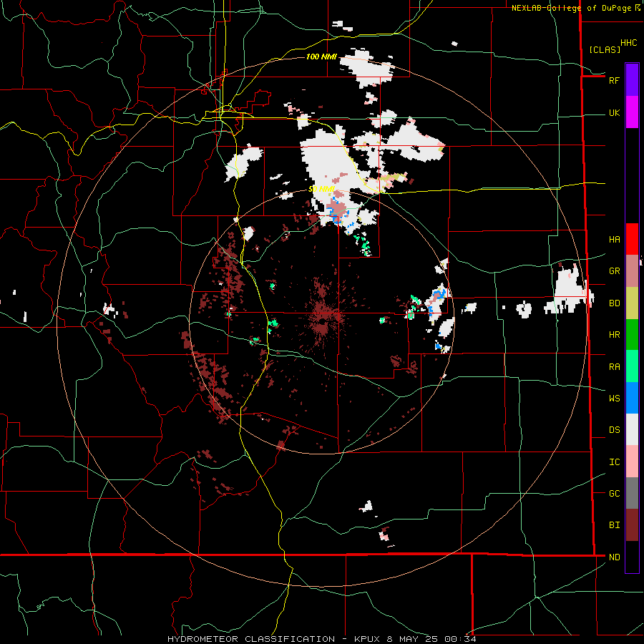
Task: Click the magenta UK legend color block
Action: [x=632, y=112]
